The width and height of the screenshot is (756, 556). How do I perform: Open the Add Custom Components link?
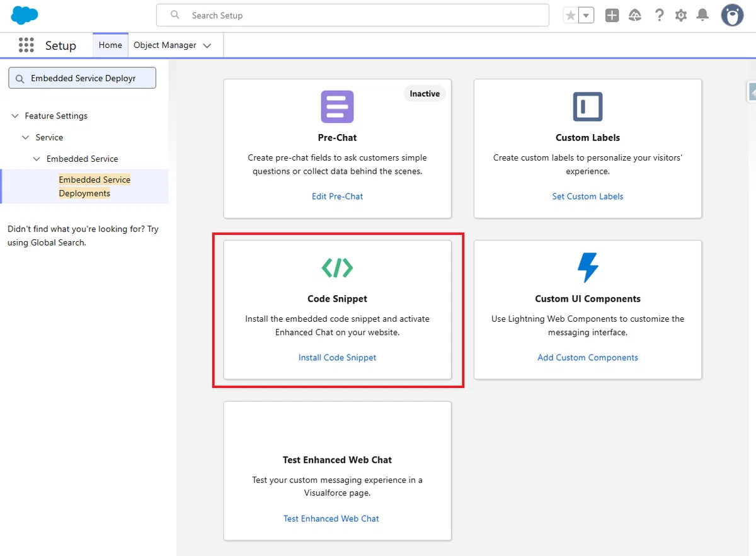point(588,358)
